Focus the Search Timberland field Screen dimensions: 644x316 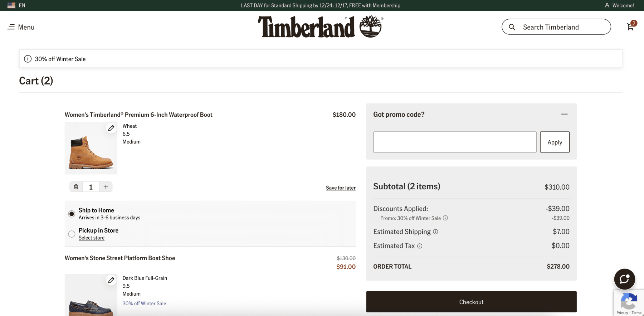[556, 27]
